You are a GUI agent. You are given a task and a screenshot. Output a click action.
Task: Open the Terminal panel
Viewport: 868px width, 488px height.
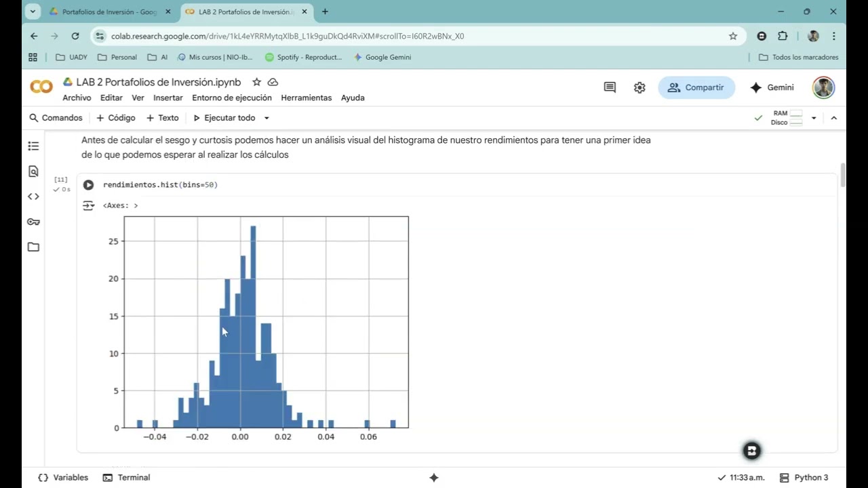[x=126, y=478]
